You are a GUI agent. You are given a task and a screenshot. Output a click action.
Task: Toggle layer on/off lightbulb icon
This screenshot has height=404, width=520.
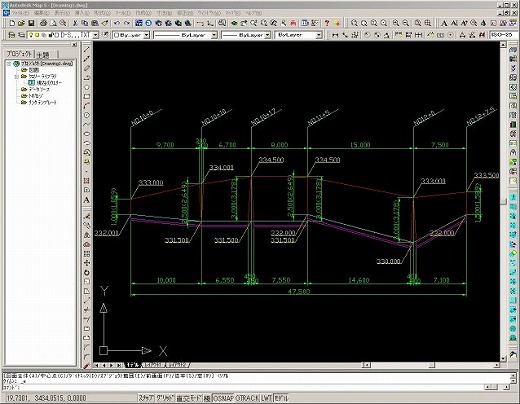point(32,35)
